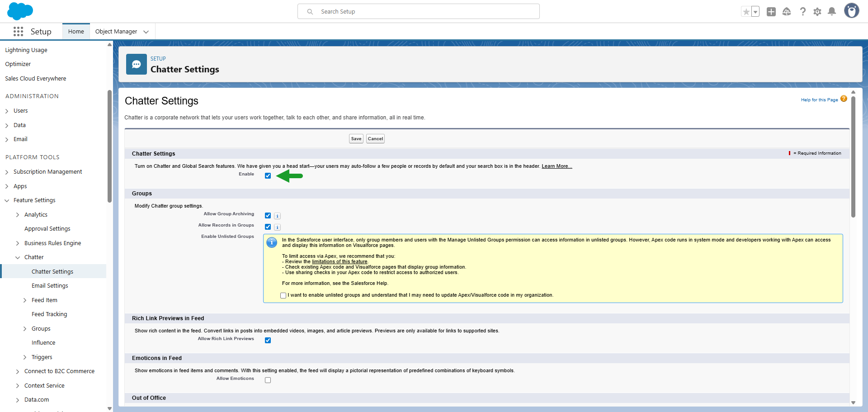
Task: Open Approval Settings in sidebar
Action: pos(47,229)
